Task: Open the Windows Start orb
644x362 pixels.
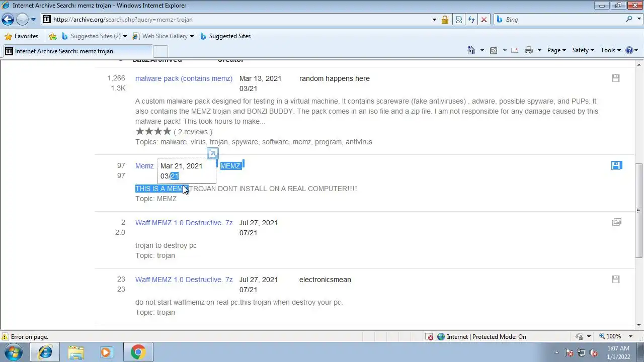Action: pos(14,352)
